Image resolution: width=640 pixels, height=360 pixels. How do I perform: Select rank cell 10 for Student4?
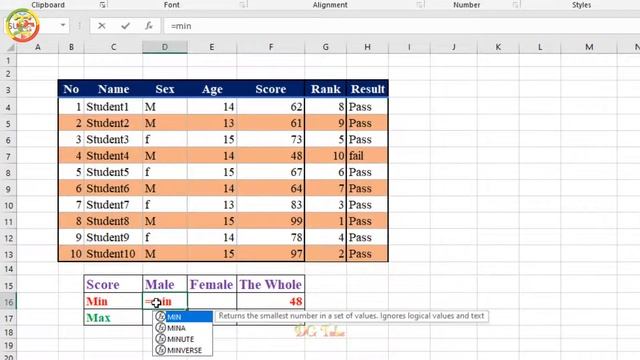pos(325,156)
